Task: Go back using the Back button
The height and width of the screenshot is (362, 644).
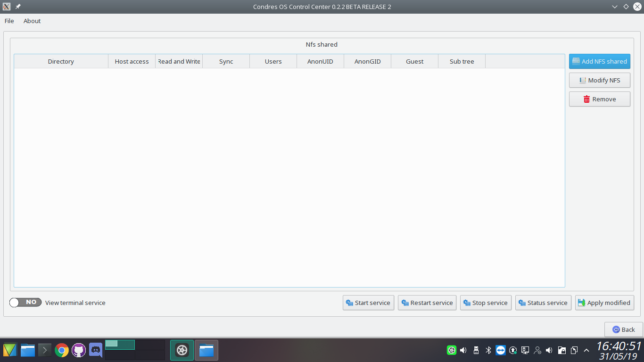Action: (623, 329)
